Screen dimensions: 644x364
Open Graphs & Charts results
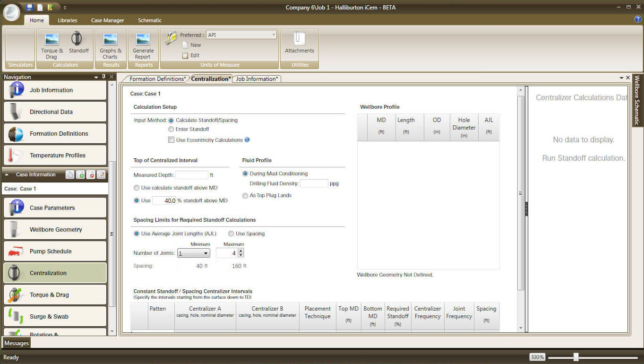click(111, 45)
